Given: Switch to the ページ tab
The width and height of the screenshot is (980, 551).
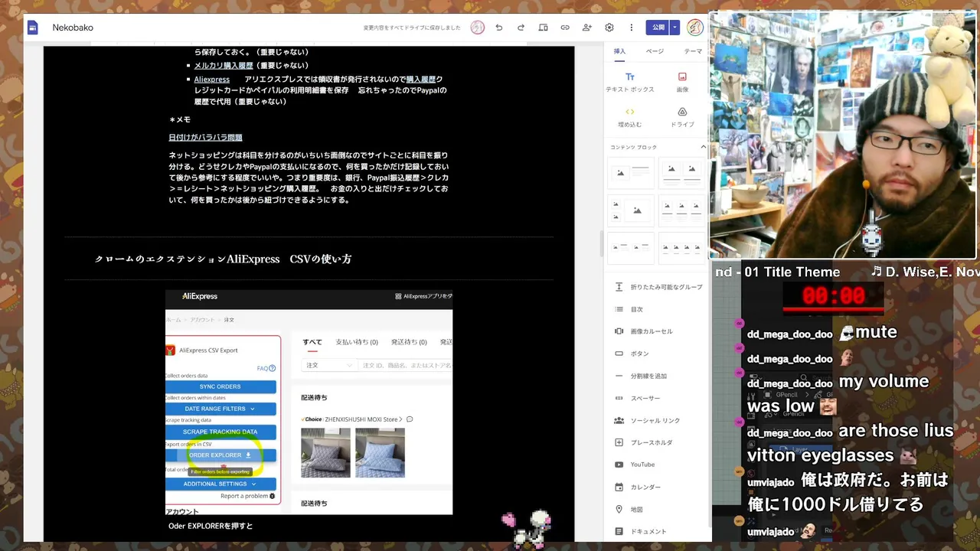Looking at the screenshot, I should click(655, 51).
